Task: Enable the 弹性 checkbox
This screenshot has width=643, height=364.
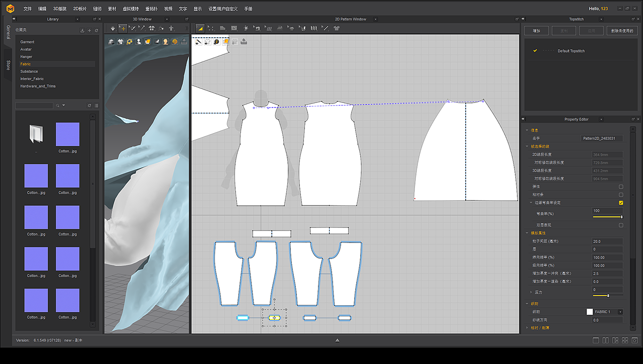Action: tap(621, 187)
